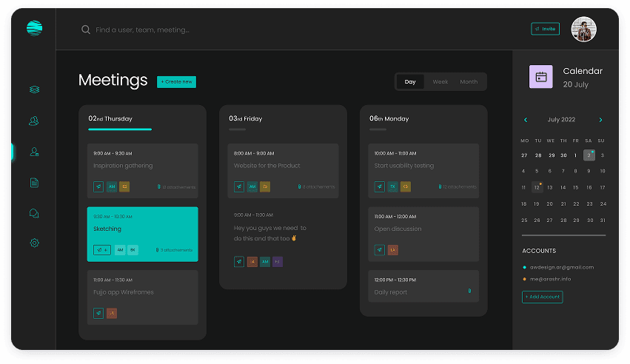
Task: Click the Create new button
Action: coord(176,82)
